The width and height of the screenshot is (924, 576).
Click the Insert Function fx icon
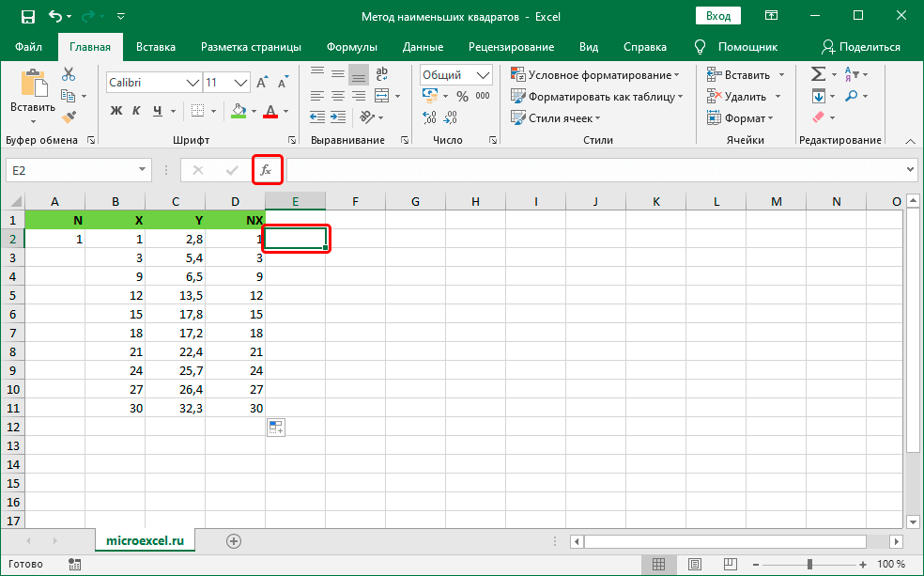pyautogui.click(x=267, y=170)
